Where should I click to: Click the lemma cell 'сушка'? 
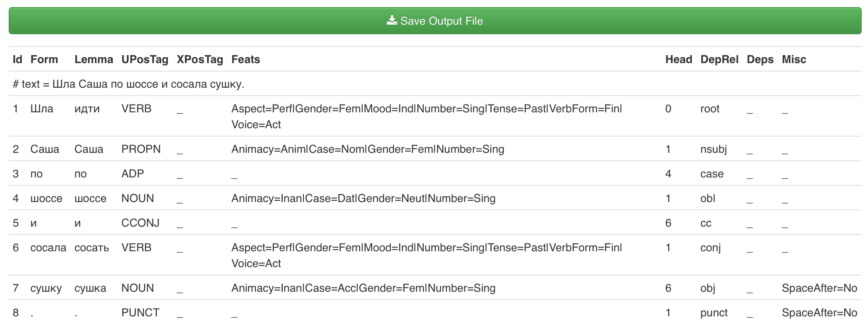pyautogui.click(x=90, y=288)
